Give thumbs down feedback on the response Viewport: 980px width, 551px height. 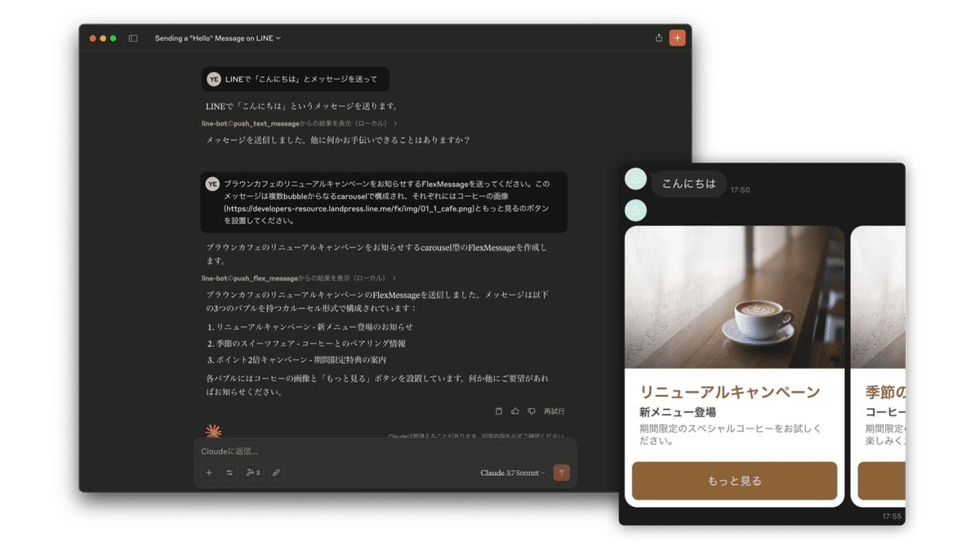[x=532, y=411]
